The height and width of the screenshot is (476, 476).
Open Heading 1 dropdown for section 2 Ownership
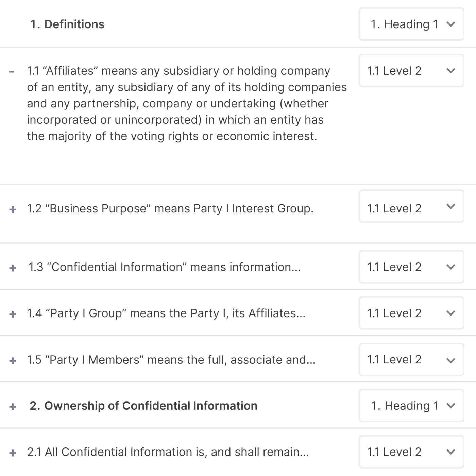coord(411,406)
